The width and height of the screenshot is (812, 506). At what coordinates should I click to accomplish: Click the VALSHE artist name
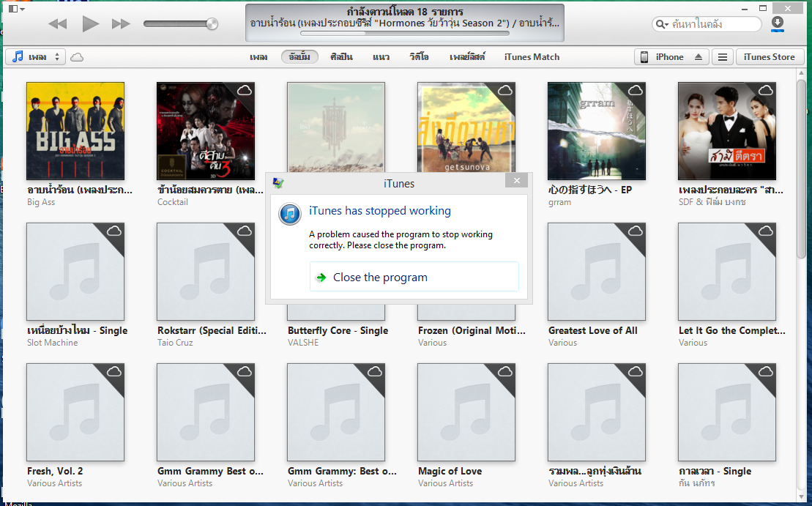303,343
